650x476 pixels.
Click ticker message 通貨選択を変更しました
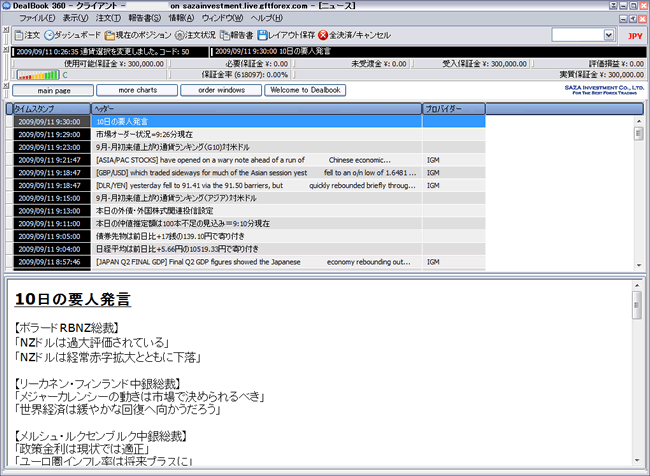110,52
